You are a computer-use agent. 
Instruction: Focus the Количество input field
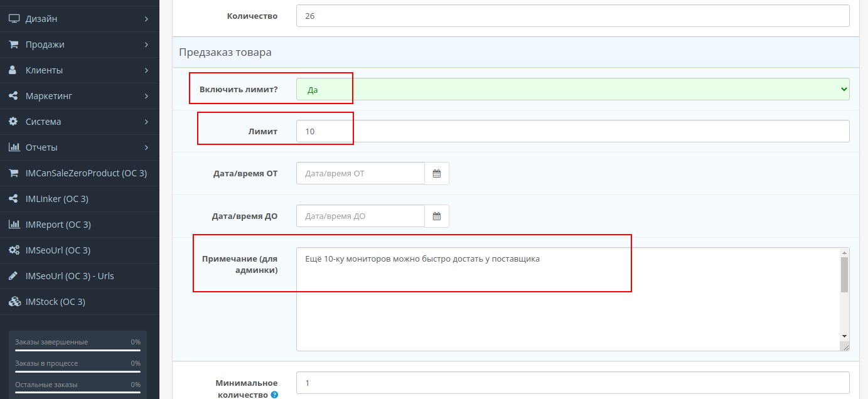[573, 16]
